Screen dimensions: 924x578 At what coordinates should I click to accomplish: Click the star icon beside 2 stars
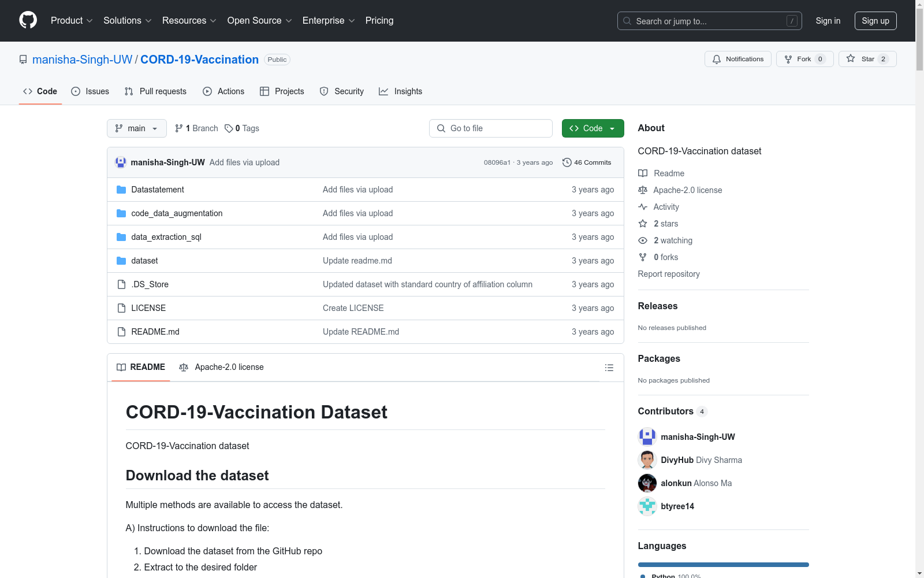click(643, 224)
